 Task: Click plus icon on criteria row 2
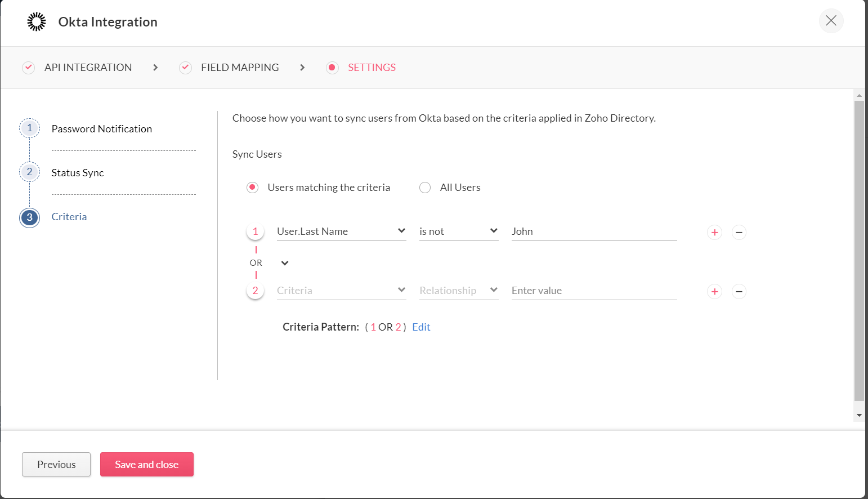[x=714, y=291]
